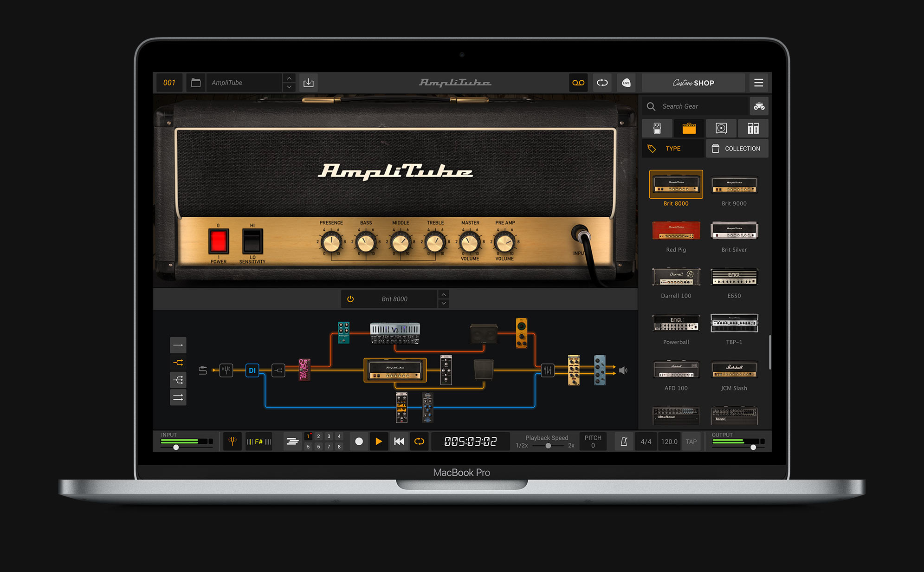Viewport: 924px width, 572px height.
Task: Click the record button
Action: click(x=359, y=441)
